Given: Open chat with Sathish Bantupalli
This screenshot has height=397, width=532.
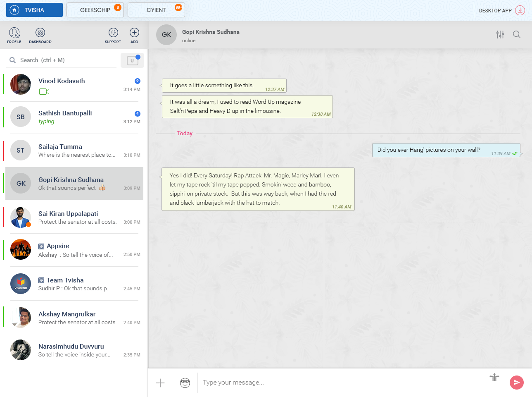Looking at the screenshot, I should tap(74, 117).
